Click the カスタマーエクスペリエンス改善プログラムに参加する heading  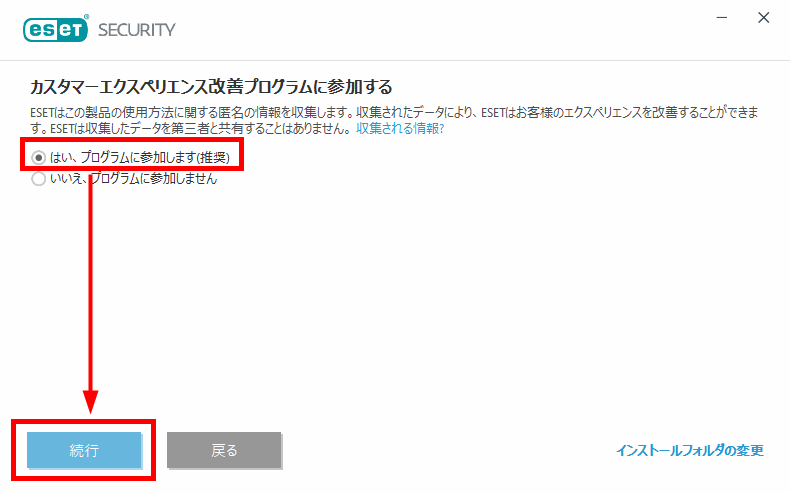[211, 87]
